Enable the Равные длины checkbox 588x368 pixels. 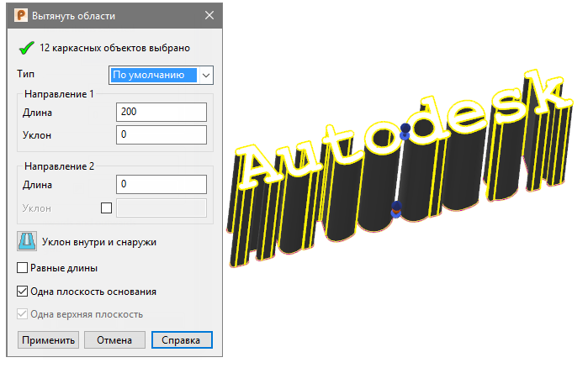coord(22,268)
